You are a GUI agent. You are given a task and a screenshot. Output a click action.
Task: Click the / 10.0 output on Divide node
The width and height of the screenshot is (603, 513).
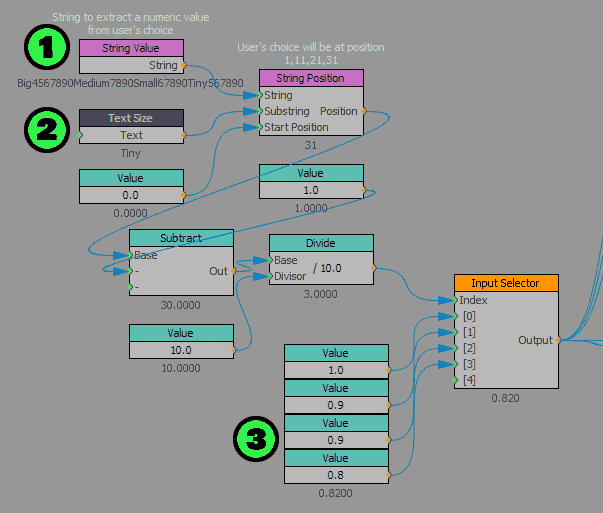coord(373,268)
